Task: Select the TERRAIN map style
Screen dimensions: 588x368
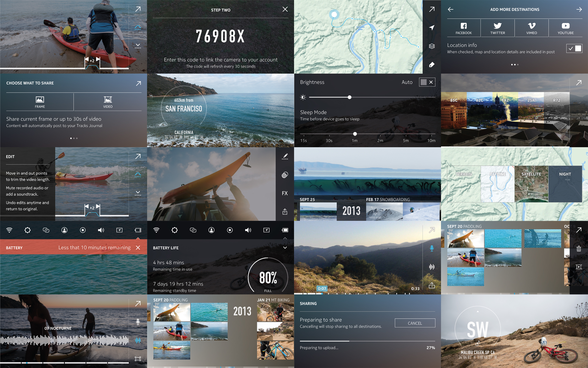Action: [x=464, y=184]
